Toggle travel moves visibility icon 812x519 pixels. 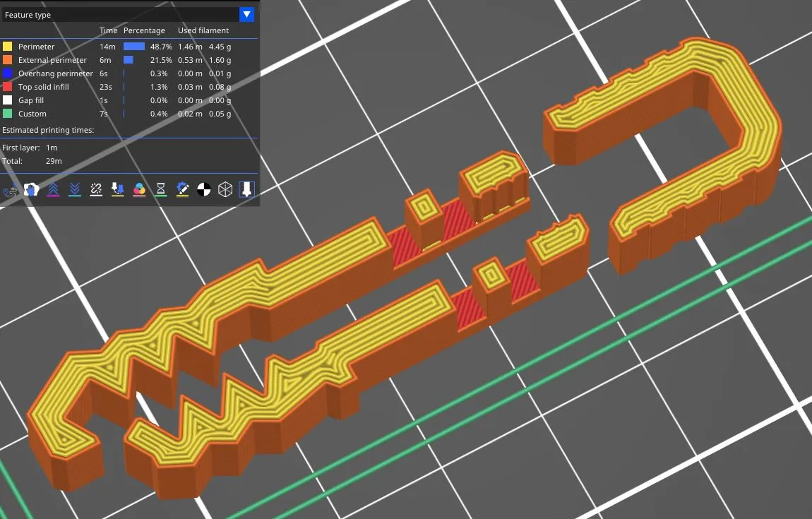pos(10,190)
